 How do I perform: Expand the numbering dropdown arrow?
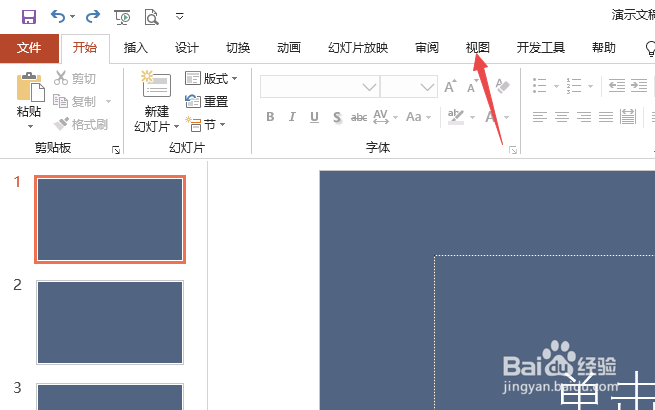[590, 87]
